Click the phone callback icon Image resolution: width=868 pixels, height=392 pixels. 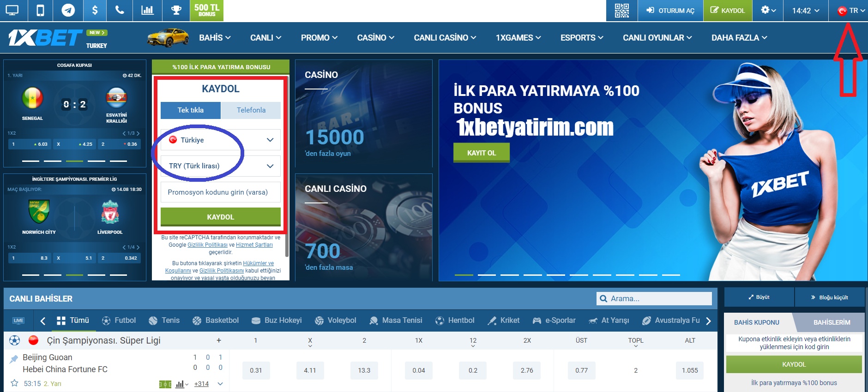click(x=120, y=10)
